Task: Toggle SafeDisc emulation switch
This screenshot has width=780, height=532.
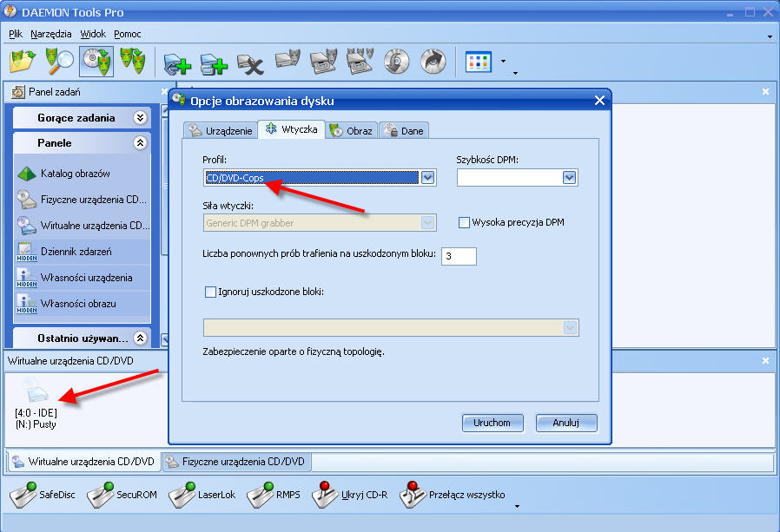Action: [43, 495]
